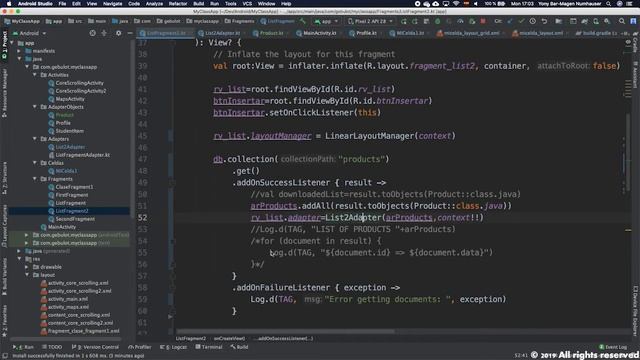Click the editor horizontal scrollbar
Image resolution: width=640 pixels, height=360 pixels.
(286, 331)
